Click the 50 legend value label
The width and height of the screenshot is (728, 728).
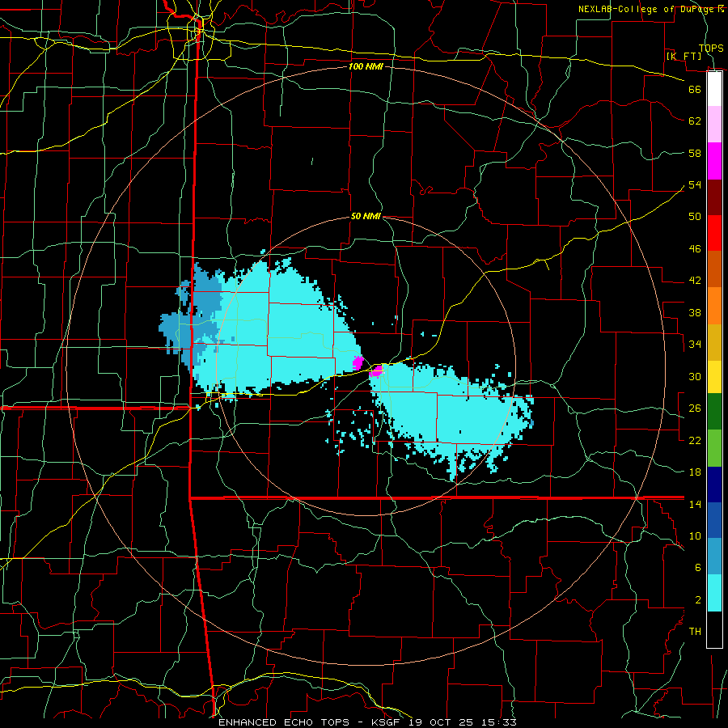click(695, 217)
